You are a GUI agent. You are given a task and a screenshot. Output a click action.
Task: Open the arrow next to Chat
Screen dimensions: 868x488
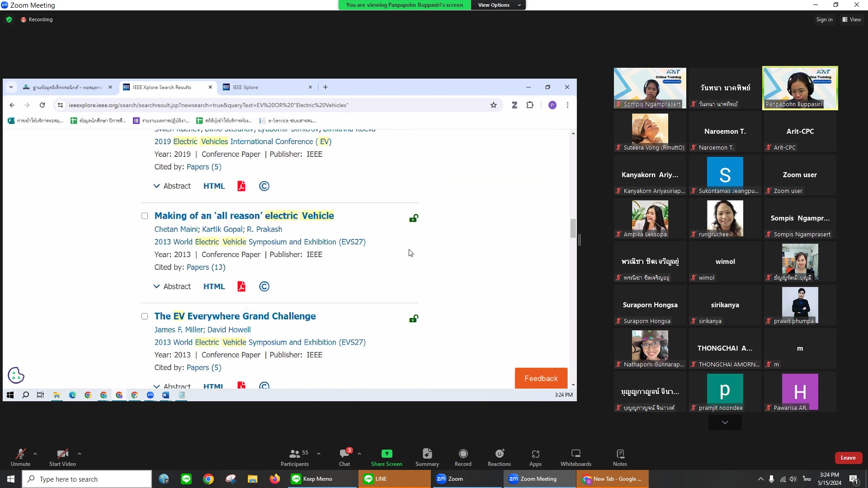(359, 454)
